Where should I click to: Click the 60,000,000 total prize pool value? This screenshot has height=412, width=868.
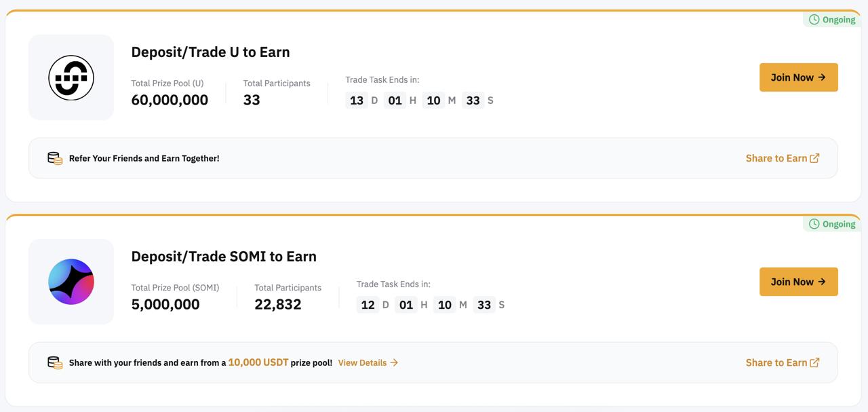(x=170, y=100)
